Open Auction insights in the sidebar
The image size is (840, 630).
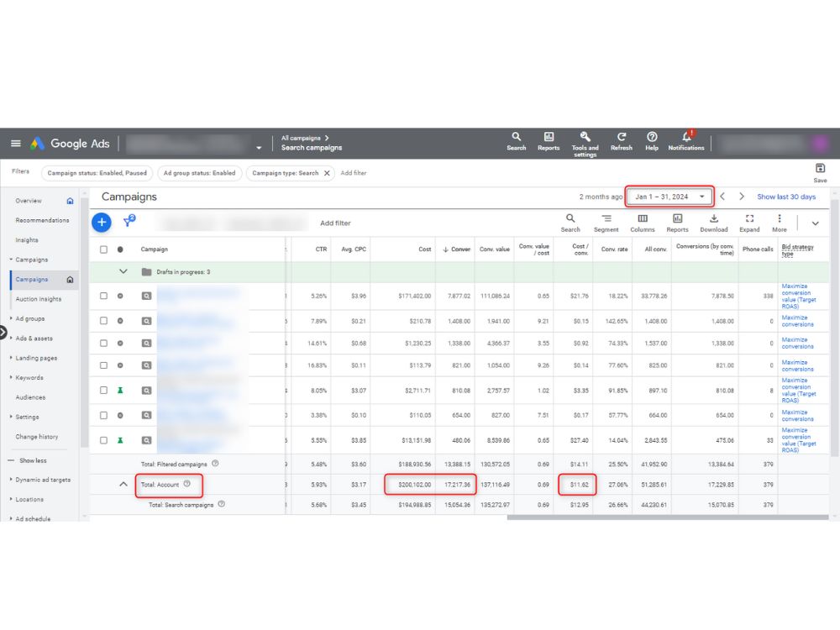pyautogui.click(x=39, y=299)
